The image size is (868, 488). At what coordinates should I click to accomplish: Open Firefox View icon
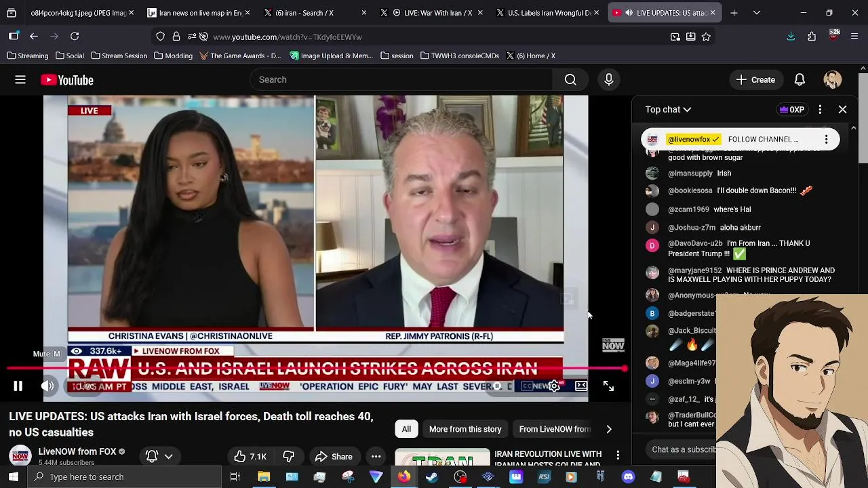(12, 12)
